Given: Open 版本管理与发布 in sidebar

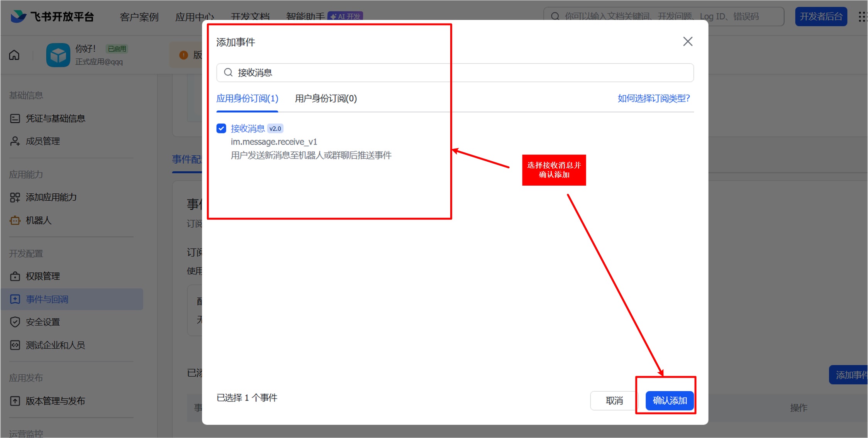Looking at the screenshot, I should 55,401.
